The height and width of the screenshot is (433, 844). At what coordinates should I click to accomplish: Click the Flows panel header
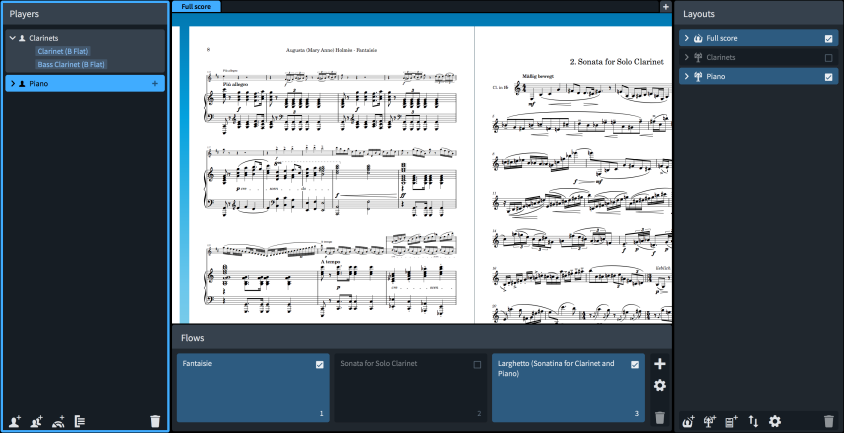point(422,338)
